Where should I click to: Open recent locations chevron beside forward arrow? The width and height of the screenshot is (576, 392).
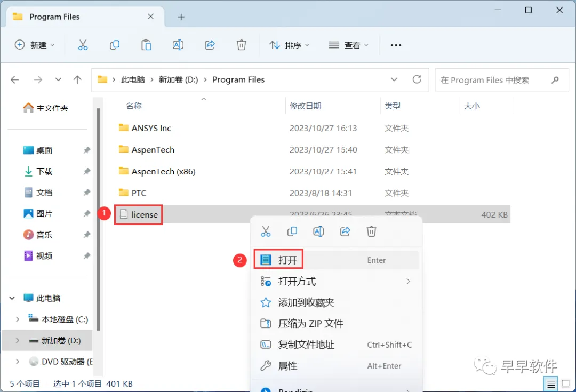(58, 79)
